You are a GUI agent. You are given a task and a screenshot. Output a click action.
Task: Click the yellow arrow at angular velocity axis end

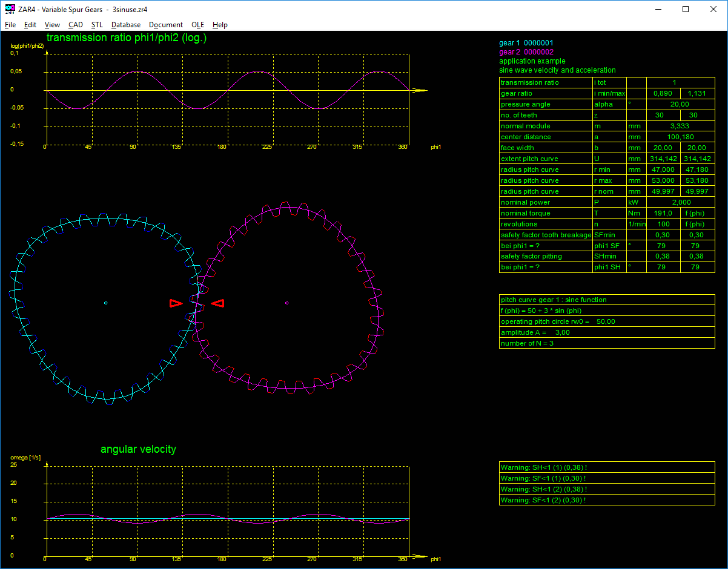[x=420, y=556]
